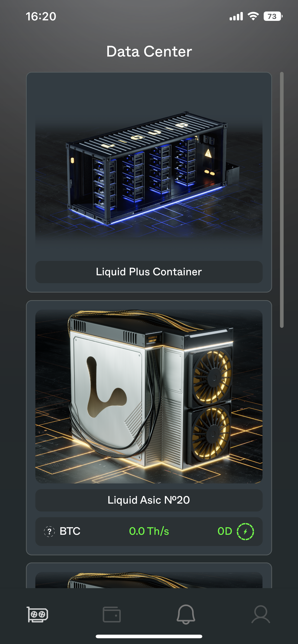Tap the Data Center page title

coord(149,52)
